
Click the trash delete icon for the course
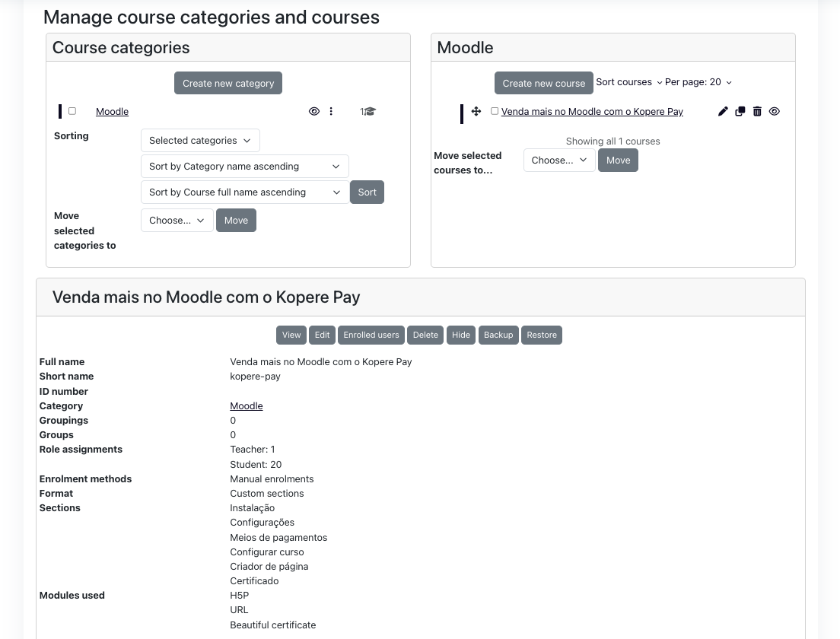(757, 111)
